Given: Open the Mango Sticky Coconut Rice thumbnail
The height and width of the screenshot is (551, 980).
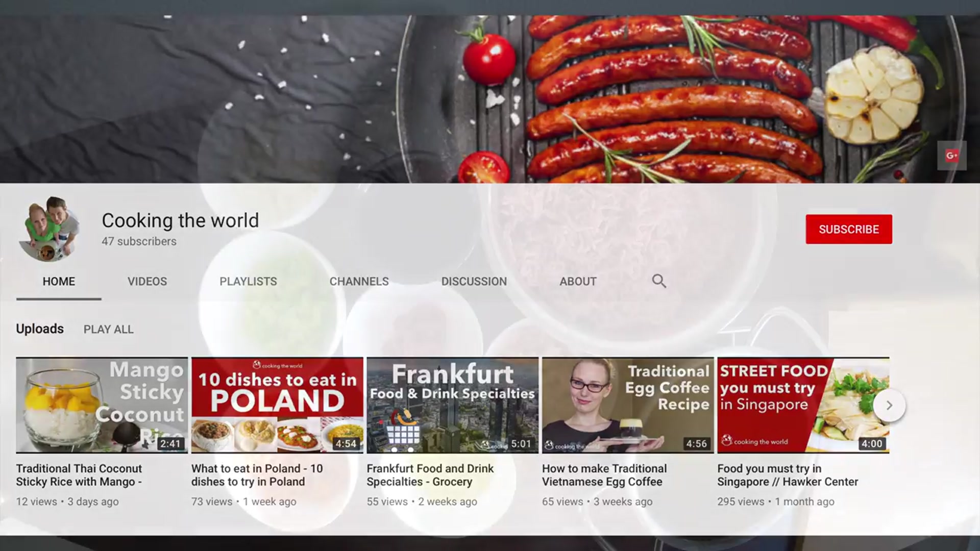Looking at the screenshot, I should point(102,405).
